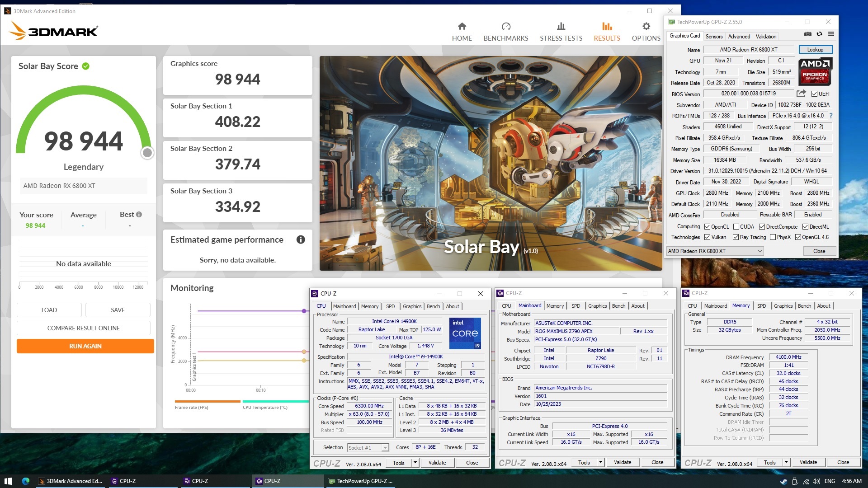This screenshot has width=868, height=488.
Task: Toggle the PhysX checkbox in GPU-Z
Action: [773, 237]
